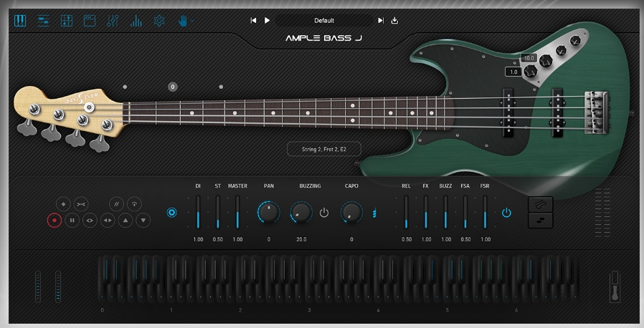644x328 pixels.
Task: Click the diamond articulation button
Action: pyautogui.click(x=63, y=204)
